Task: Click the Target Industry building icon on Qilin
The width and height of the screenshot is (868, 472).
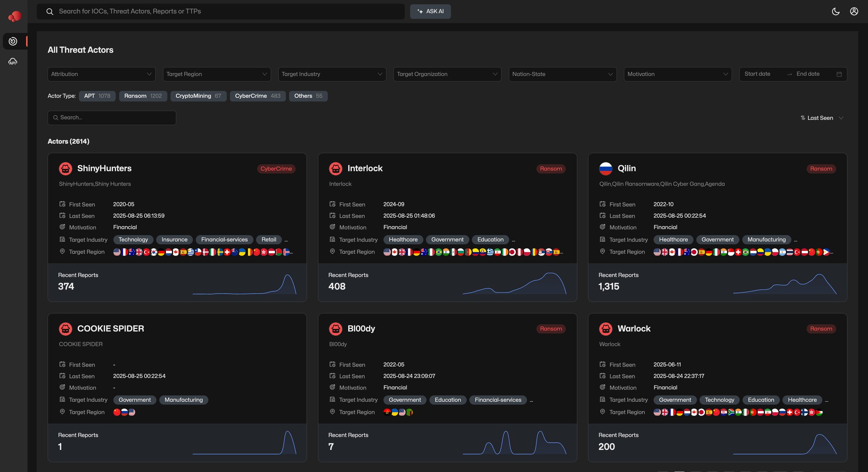Action: (x=603, y=239)
